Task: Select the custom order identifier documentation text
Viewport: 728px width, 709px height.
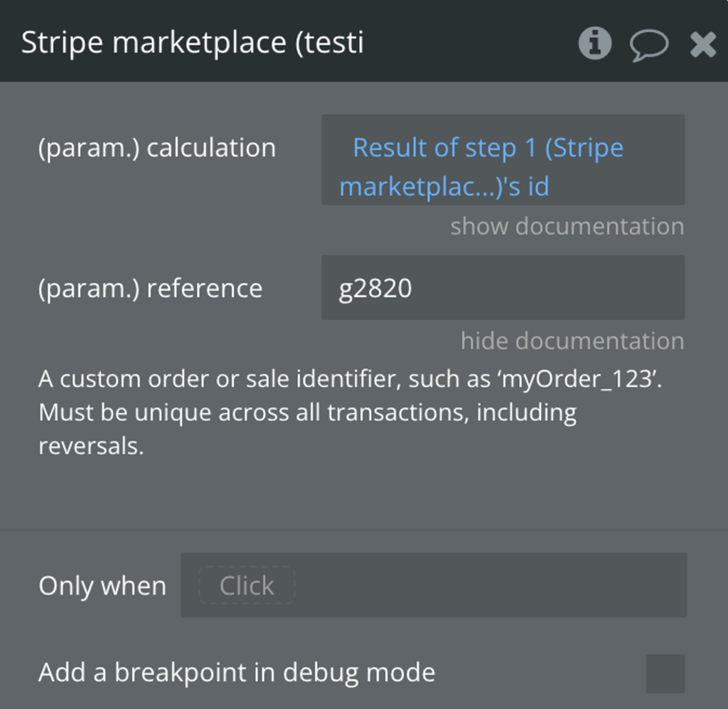Action: pyautogui.click(x=350, y=412)
